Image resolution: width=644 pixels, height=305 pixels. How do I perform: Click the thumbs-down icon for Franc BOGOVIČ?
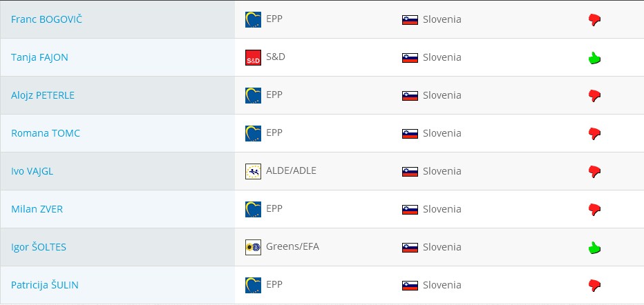(594, 20)
